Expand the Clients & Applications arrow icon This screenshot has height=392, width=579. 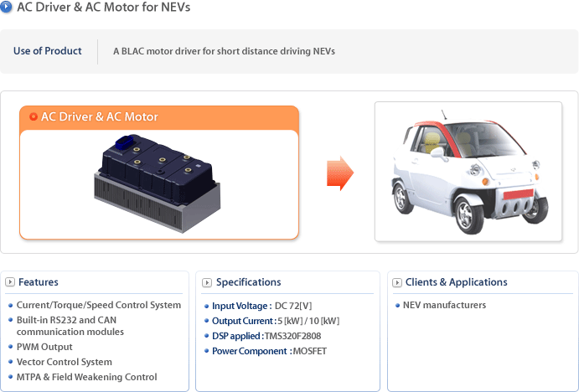[397, 282]
